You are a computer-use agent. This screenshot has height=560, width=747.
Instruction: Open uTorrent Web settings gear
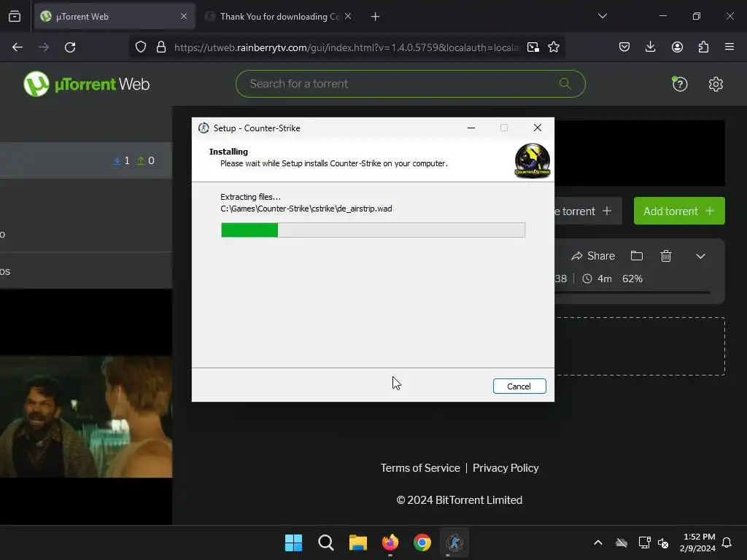pos(716,85)
